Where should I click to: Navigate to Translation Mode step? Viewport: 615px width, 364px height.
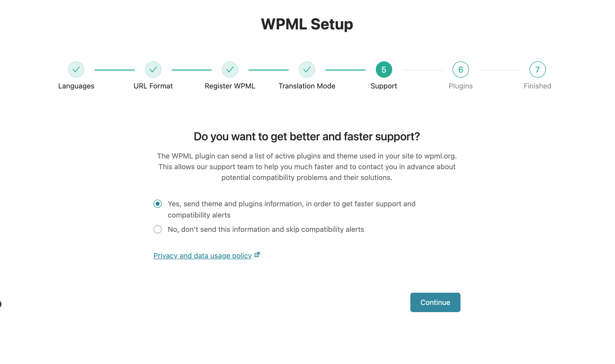tap(307, 69)
